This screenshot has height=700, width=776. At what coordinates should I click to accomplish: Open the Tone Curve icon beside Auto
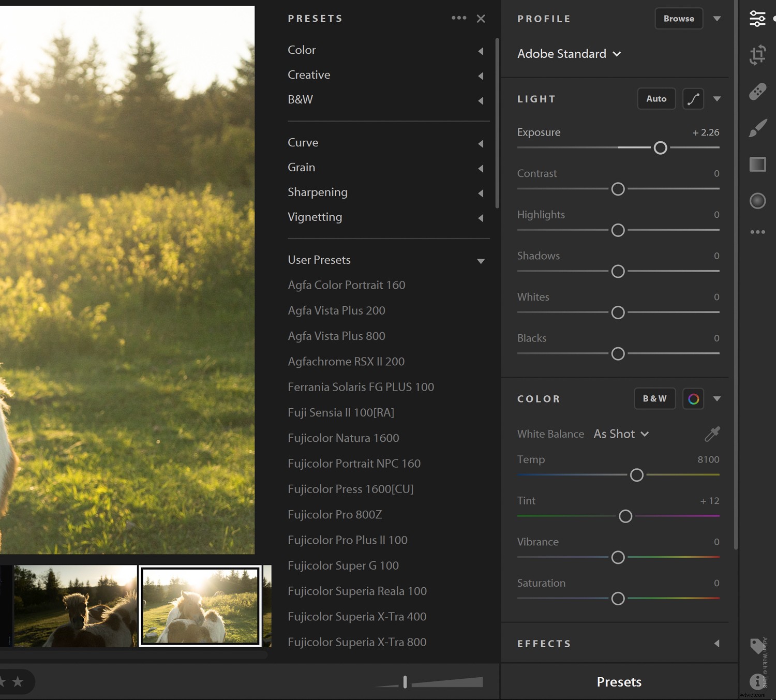[693, 99]
